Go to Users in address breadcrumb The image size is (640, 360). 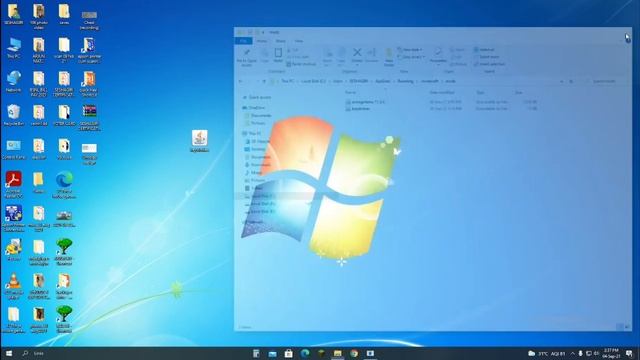point(338,81)
